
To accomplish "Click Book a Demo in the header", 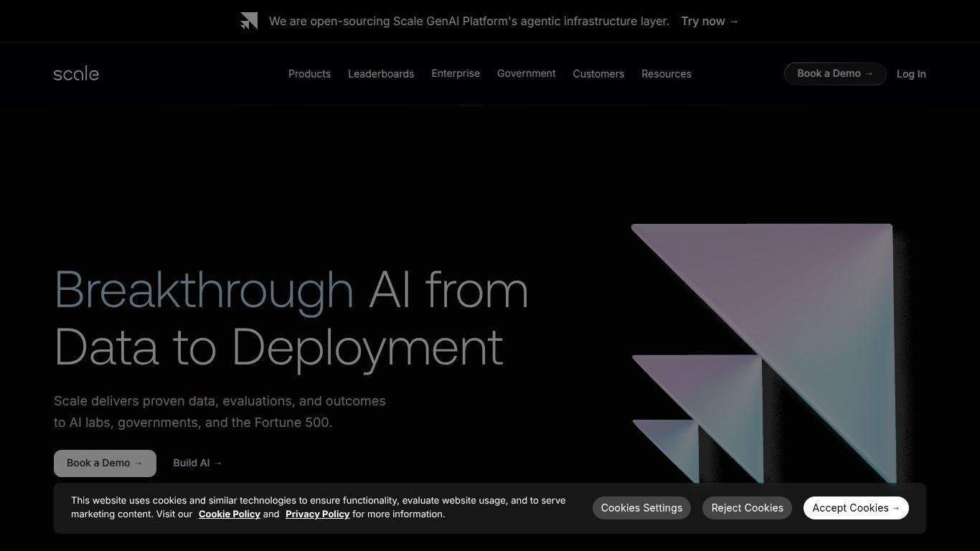I will pyautogui.click(x=835, y=74).
